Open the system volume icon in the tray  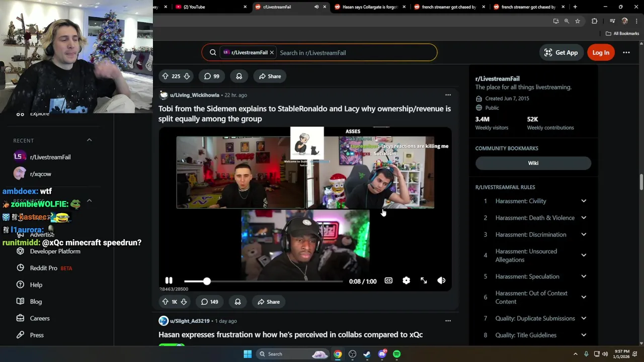[x=605, y=354]
